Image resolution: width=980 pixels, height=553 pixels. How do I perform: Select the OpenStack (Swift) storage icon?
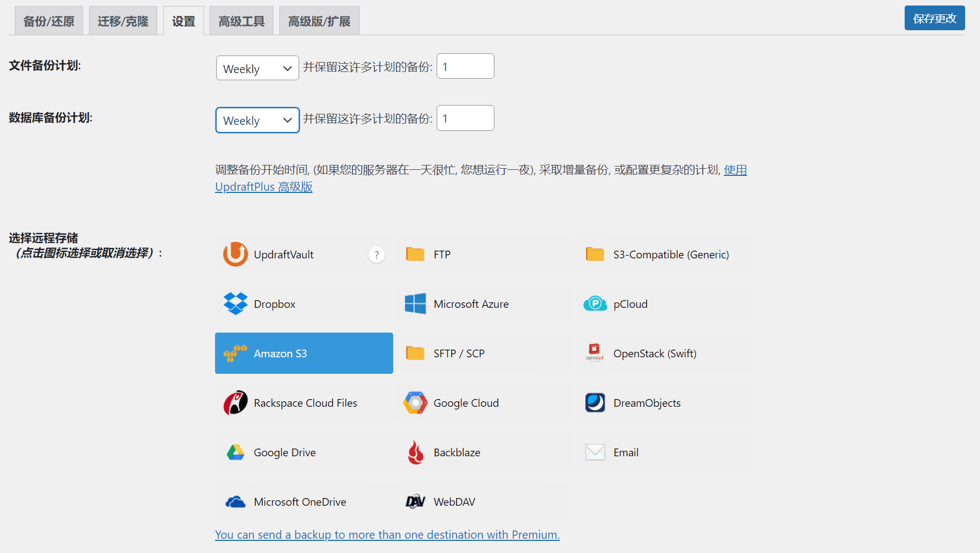(640, 353)
